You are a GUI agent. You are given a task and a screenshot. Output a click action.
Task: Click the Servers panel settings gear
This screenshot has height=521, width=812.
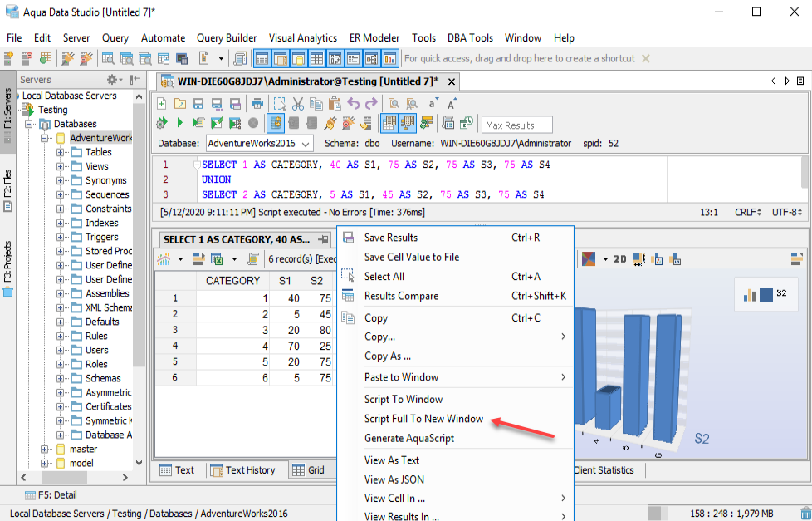(112, 80)
